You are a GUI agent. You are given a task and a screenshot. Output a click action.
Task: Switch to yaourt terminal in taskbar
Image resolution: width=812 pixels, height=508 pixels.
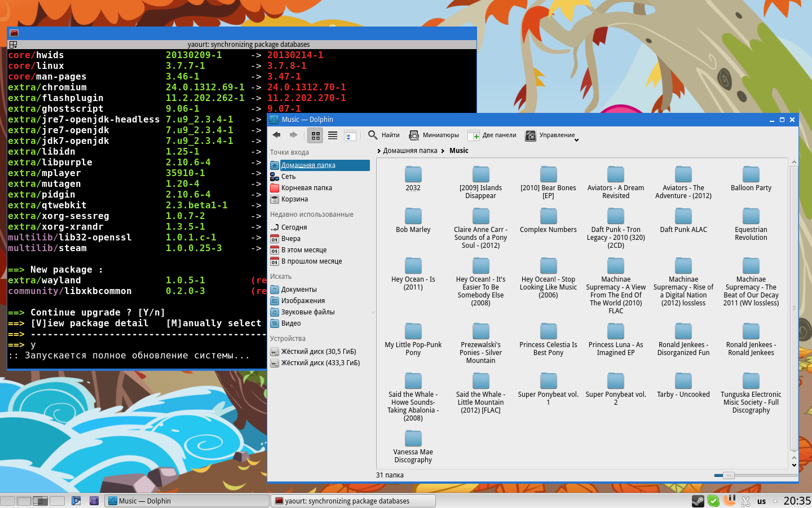click(x=353, y=501)
